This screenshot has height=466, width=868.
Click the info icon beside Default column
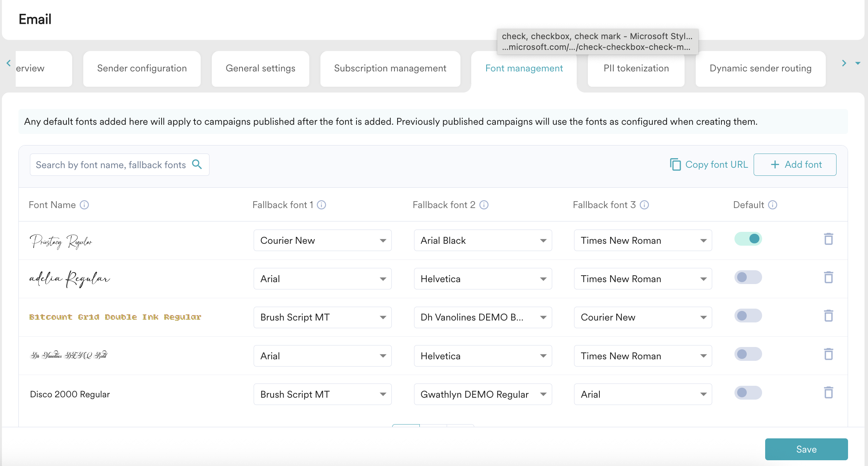tap(773, 205)
